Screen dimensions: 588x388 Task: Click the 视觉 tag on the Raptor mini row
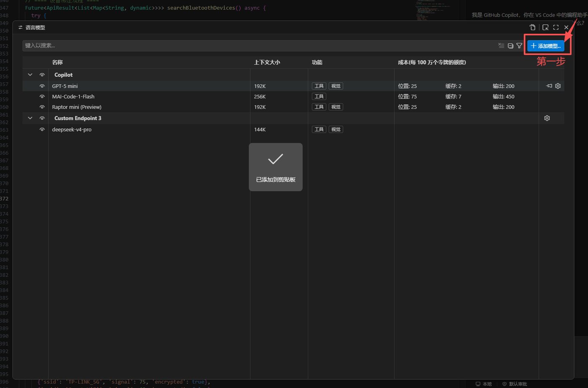(x=336, y=107)
